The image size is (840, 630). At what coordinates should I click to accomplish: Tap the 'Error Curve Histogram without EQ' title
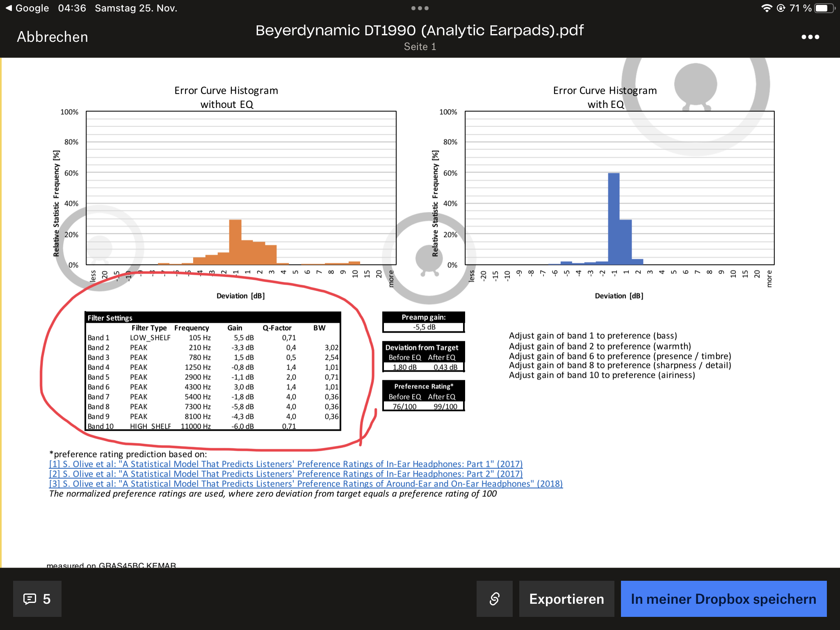coord(226,97)
